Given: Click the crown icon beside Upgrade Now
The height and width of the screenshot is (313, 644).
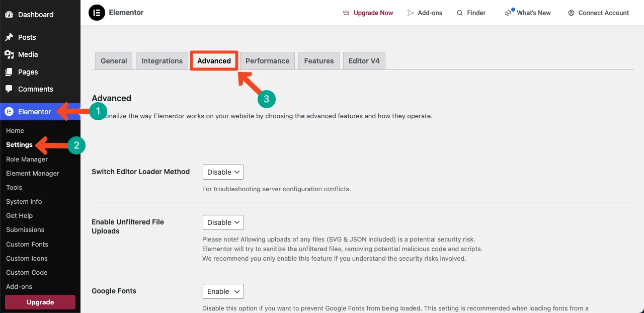Looking at the screenshot, I should coord(346,13).
